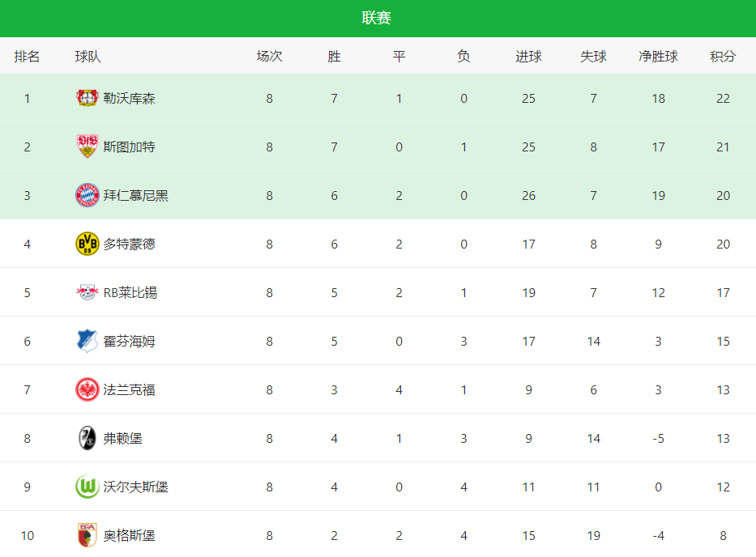The image size is (756, 557).
Task: Select the Borussia Dortmund BVB badge
Action: tap(88, 244)
